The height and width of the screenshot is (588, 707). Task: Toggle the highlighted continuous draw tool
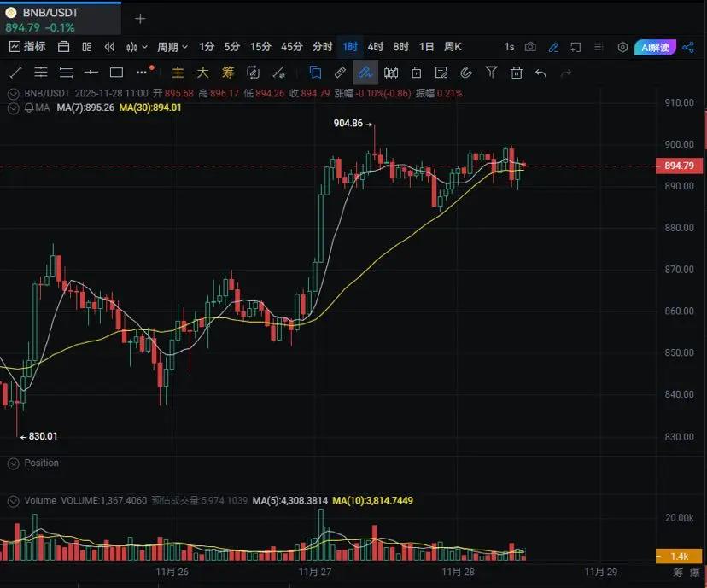[x=365, y=73]
